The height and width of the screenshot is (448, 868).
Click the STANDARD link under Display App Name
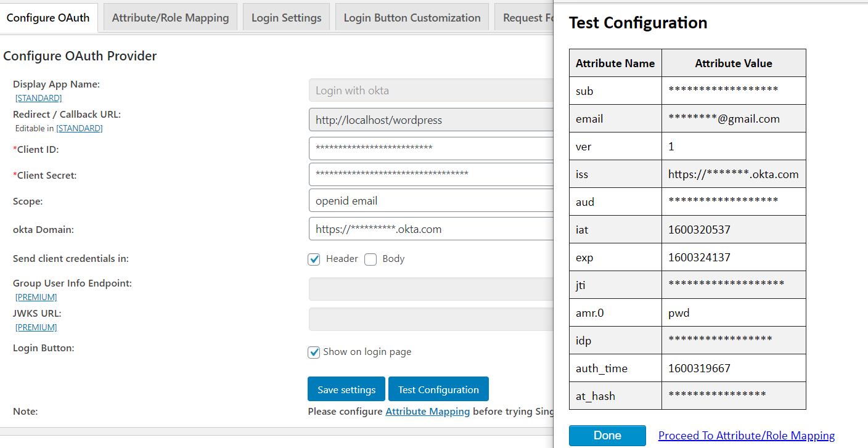click(39, 98)
